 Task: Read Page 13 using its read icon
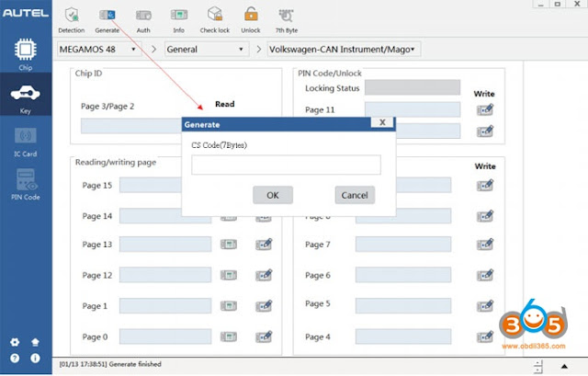[x=229, y=245]
